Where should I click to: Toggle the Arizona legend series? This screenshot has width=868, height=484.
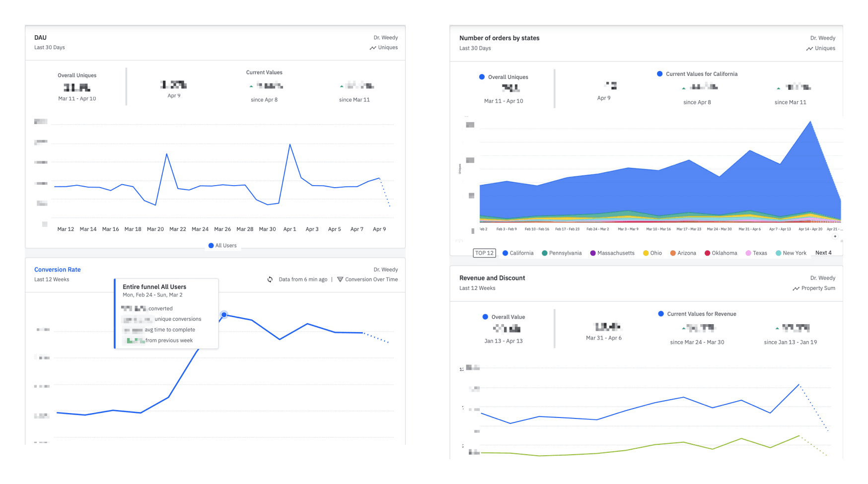[x=683, y=253]
